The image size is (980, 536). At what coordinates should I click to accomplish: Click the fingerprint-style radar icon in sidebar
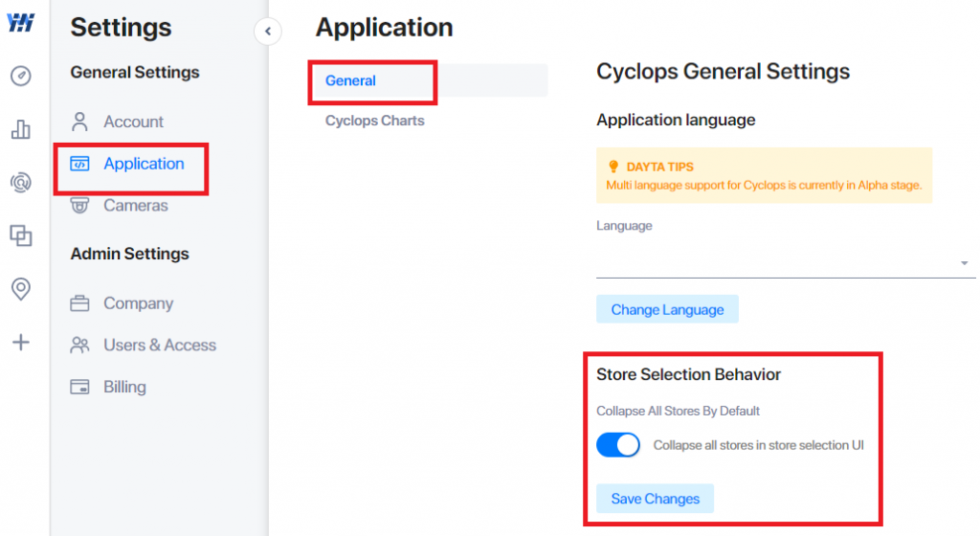pyautogui.click(x=21, y=183)
